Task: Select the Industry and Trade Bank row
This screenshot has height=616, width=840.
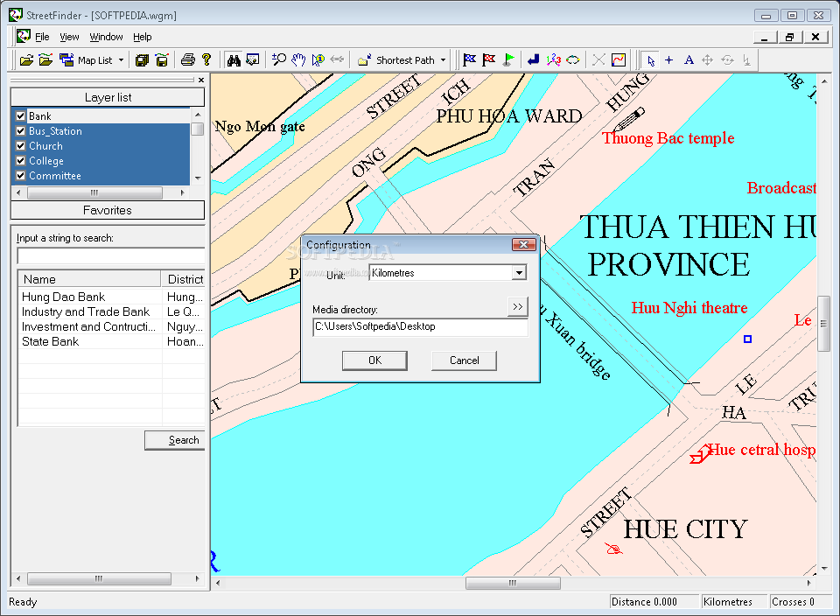Action: tap(112, 311)
